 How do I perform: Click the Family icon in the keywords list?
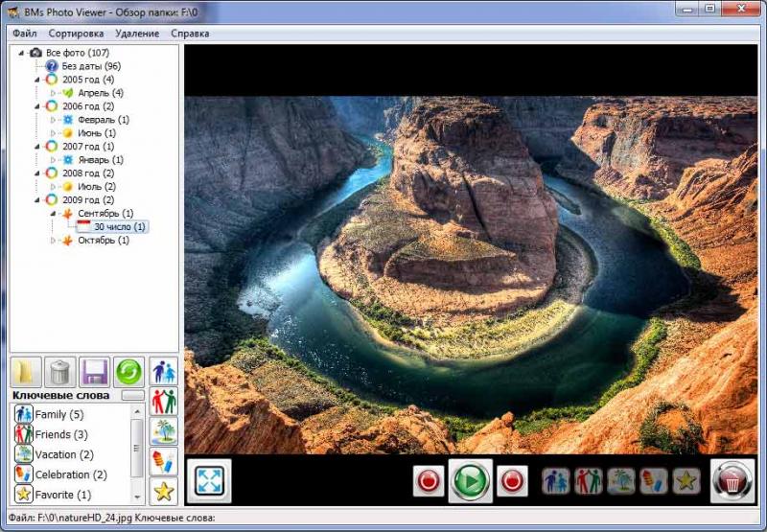pos(23,414)
